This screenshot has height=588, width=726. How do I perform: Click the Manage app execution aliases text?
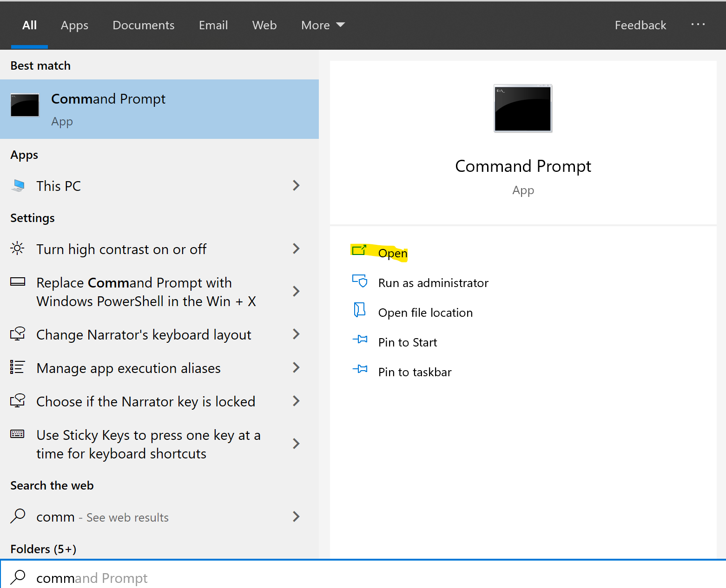point(128,368)
